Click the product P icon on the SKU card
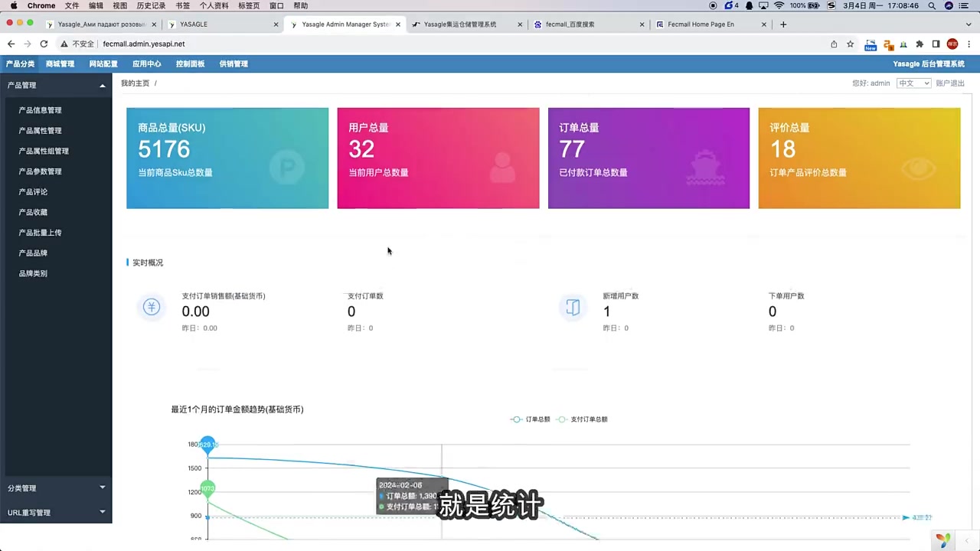 tap(287, 168)
